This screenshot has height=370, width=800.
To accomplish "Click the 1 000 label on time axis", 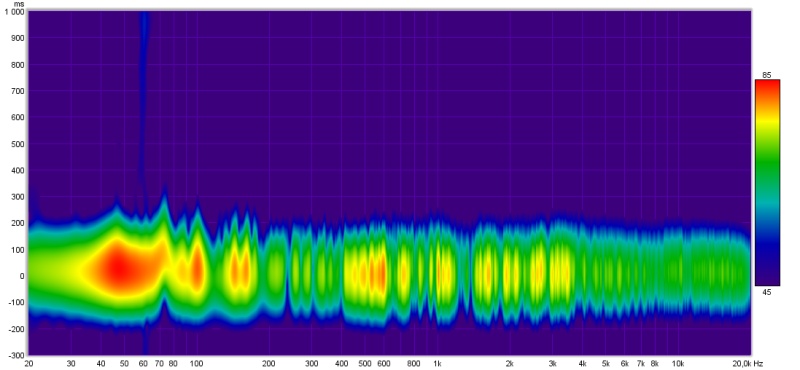I will pyautogui.click(x=14, y=12).
